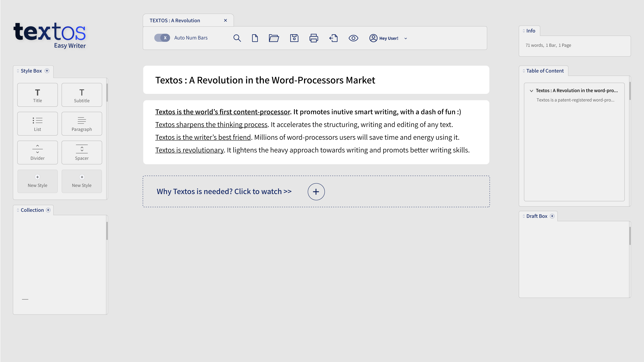The image size is (644, 362).
Task: Collapse the Textos : A Revolution tree chevron
Action: coord(531,91)
